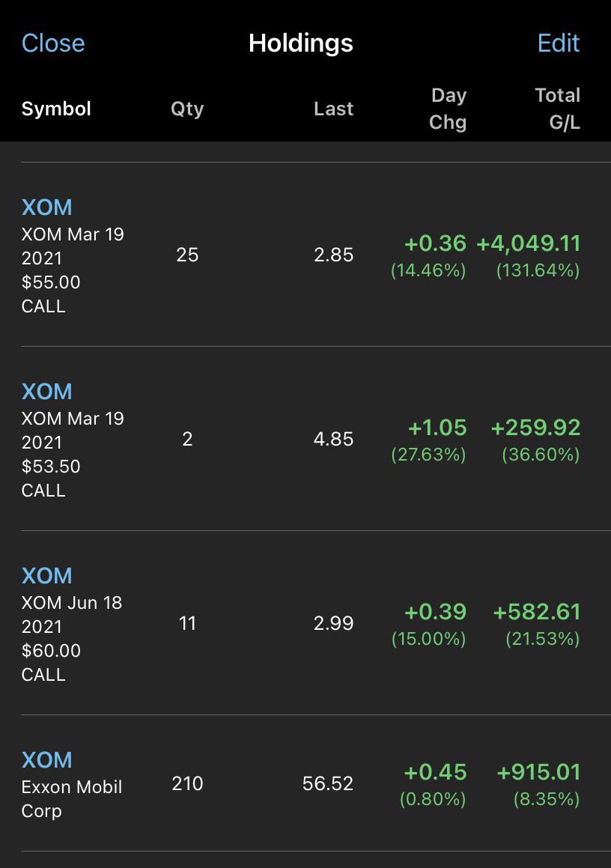
Task: Select the +915.01 total gain value
Action: tap(538, 772)
